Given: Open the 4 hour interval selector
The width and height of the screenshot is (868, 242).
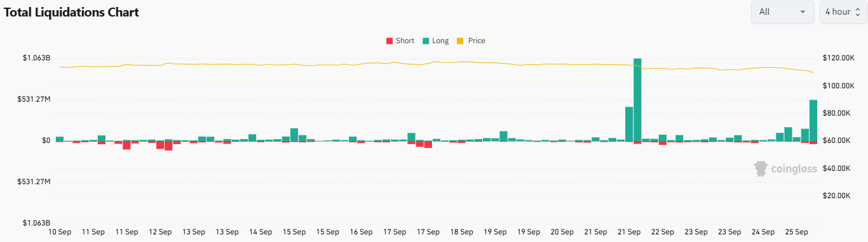Looking at the screenshot, I should 843,12.
